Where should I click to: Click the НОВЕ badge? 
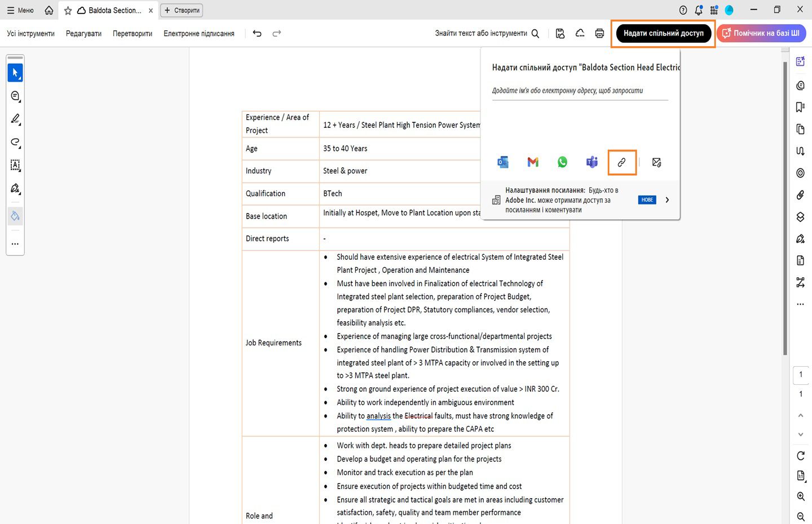pyautogui.click(x=647, y=200)
